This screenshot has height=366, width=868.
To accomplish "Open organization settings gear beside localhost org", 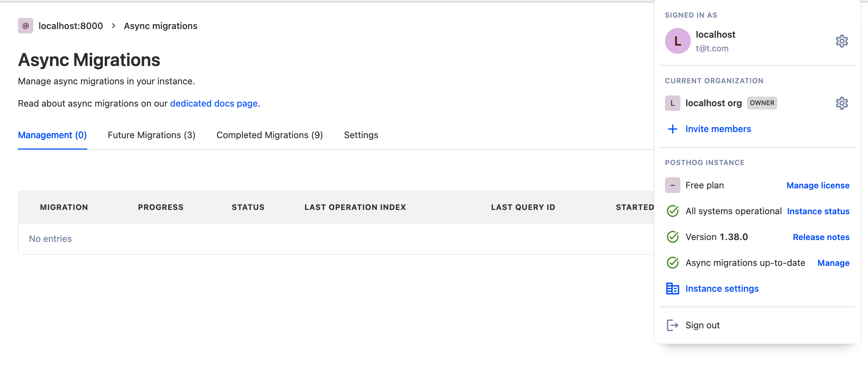I will point(842,103).
